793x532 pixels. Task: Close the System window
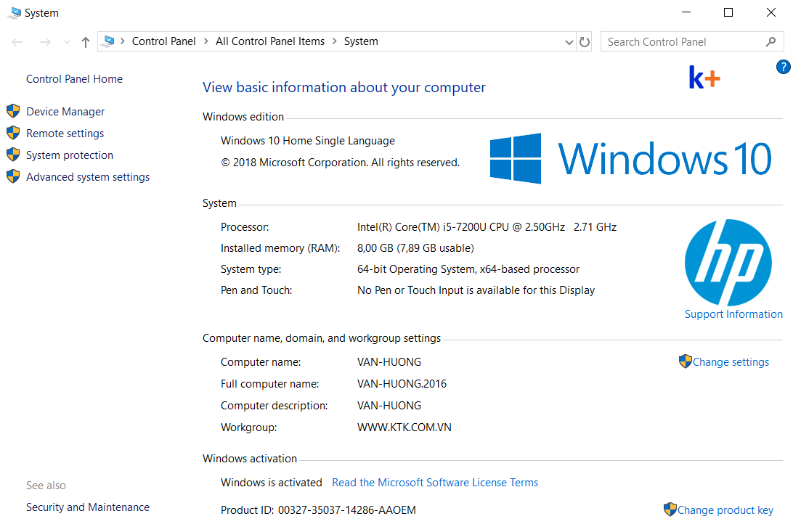pos(770,12)
